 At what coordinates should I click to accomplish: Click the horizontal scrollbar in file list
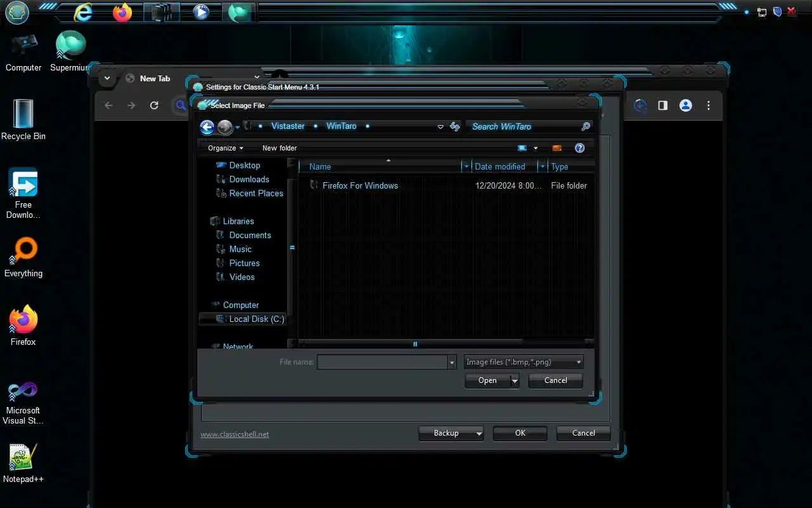[x=416, y=344]
